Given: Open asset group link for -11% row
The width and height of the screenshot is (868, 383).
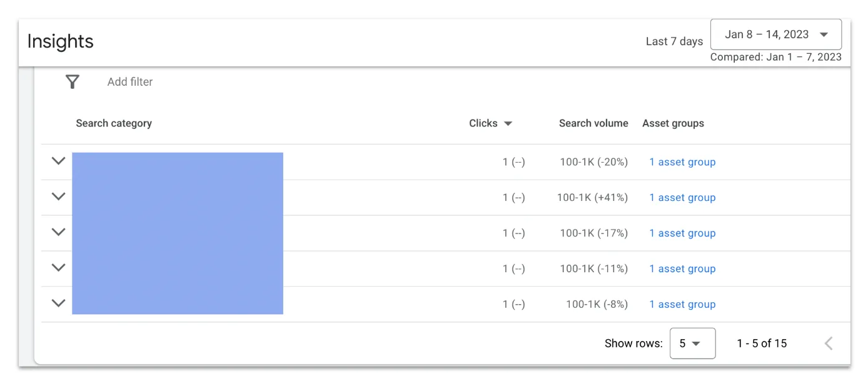Looking at the screenshot, I should 682,269.
